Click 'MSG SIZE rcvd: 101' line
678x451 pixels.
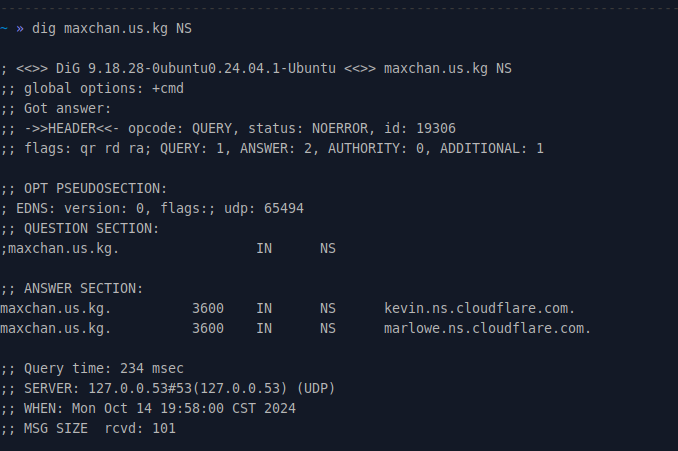[x=100, y=429]
